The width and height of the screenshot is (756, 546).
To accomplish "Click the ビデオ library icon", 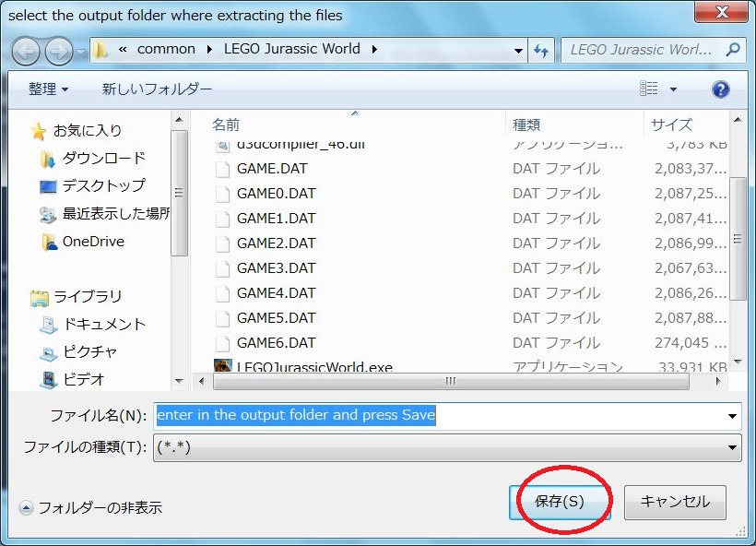I will (48, 380).
